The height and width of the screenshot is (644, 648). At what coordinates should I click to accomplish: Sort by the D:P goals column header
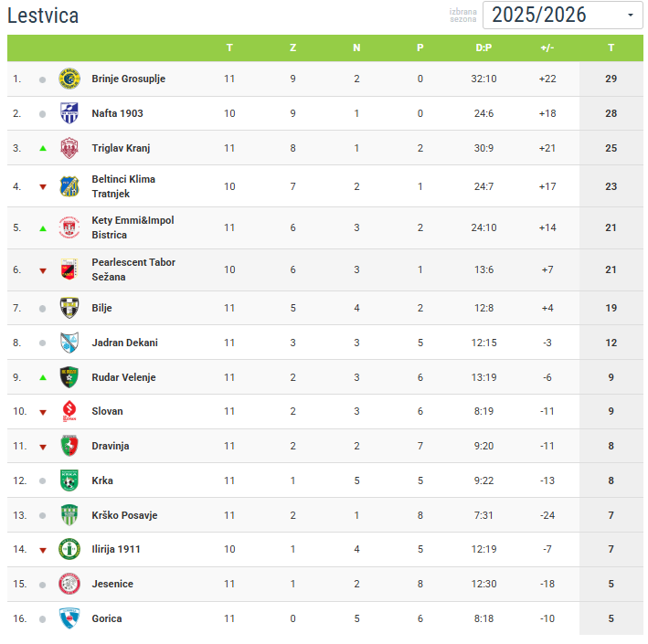pyautogui.click(x=483, y=48)
